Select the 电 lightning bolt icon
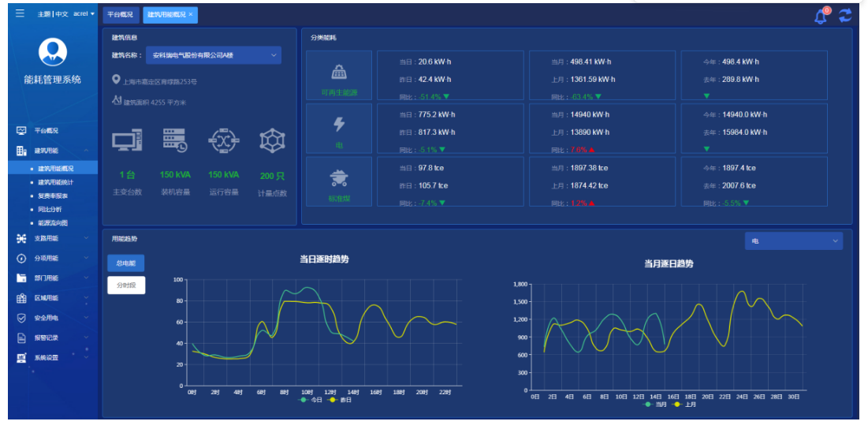This screenshot has width=868, height=425. [x=339, y=125]
